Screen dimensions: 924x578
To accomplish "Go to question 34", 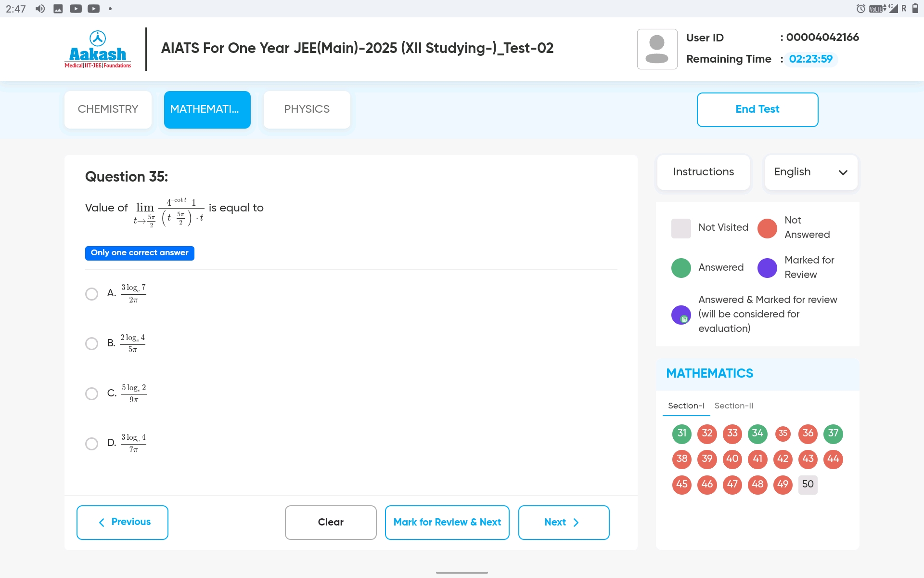I will [x=757, y=433].
